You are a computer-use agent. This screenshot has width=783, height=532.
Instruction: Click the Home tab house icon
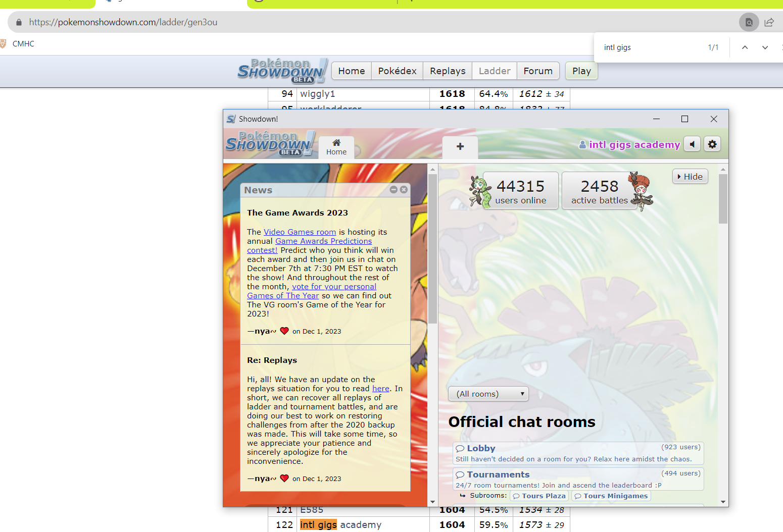(x=336, y=143)
